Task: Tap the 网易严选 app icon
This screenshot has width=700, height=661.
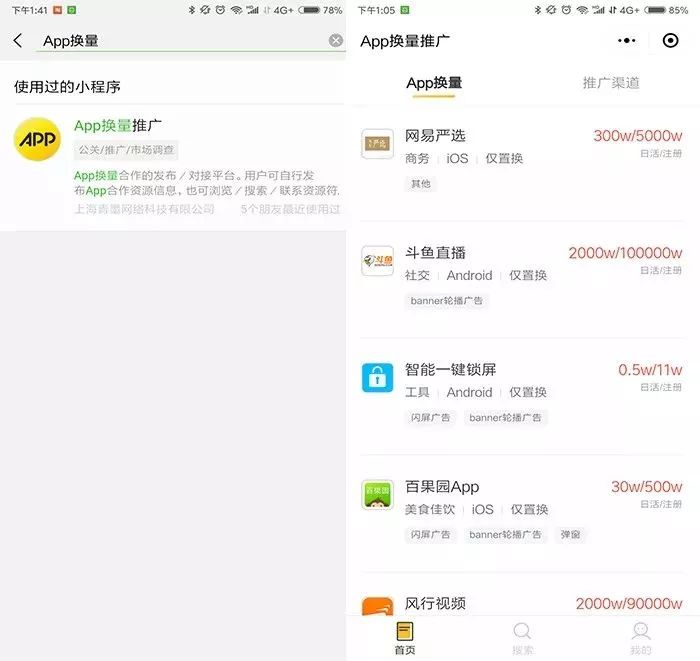Action: [377, 144]
